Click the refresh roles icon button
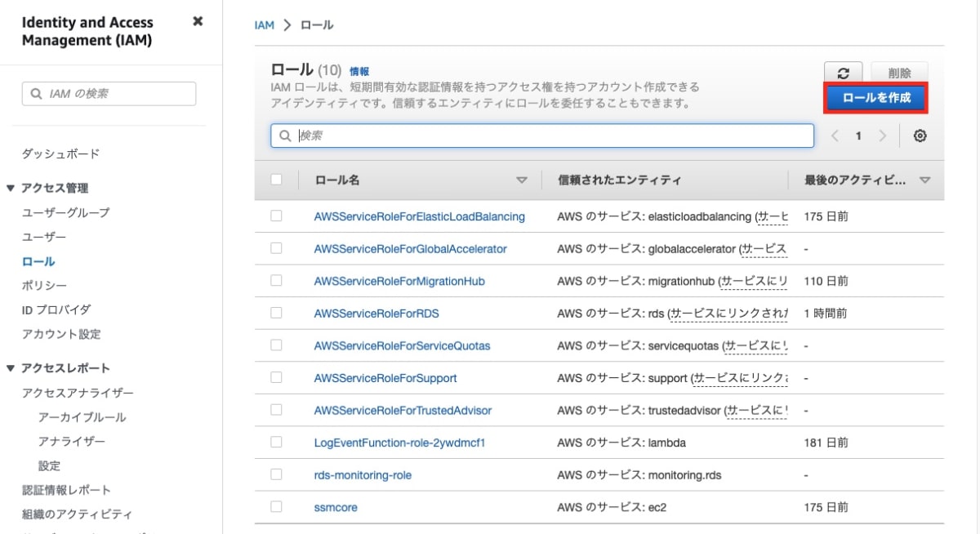Viewport: 980px width, 534px height. point(844,73)
